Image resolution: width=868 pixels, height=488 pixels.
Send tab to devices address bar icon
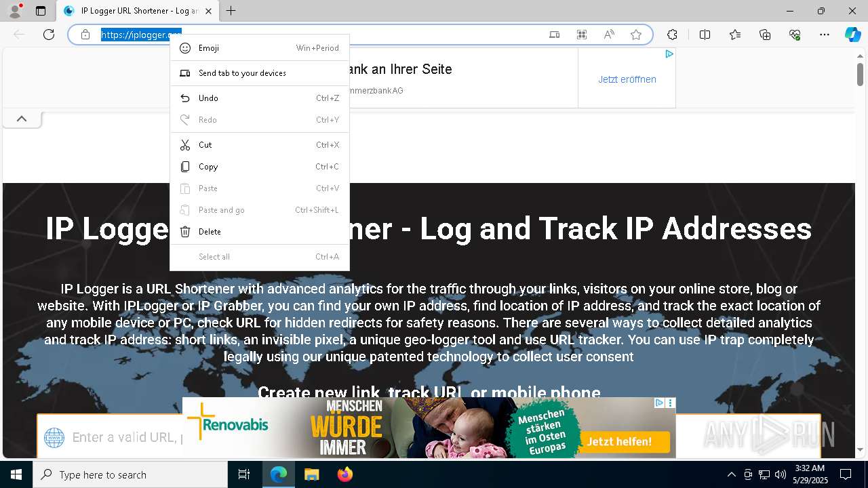point(555,35)
